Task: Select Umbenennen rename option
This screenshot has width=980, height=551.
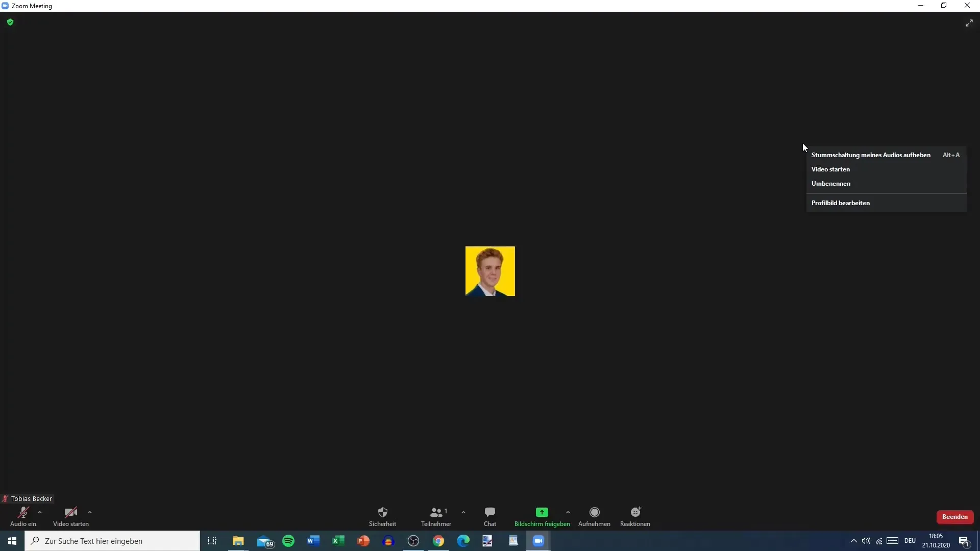Action: [x=830, y=184]
